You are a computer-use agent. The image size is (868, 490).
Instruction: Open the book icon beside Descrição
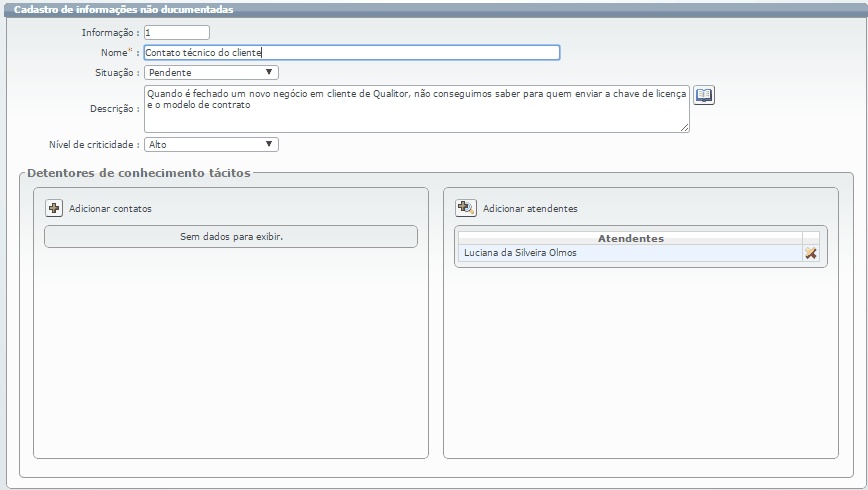point(704,95)
